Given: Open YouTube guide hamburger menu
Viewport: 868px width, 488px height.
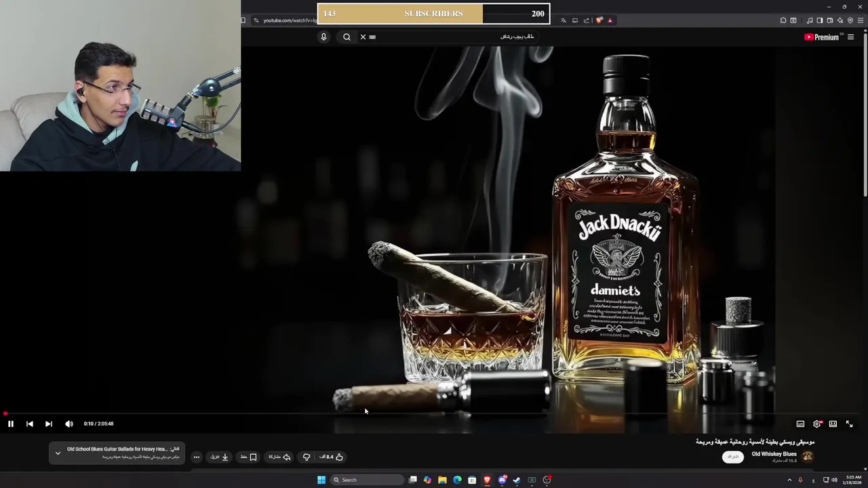Looking at the screenshot, I should tap(850, 37).
